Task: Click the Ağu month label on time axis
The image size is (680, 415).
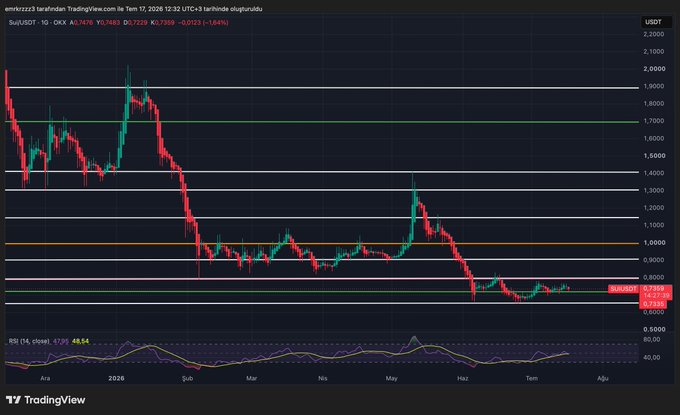Action: pyautogui.click(x=603, y=378)
